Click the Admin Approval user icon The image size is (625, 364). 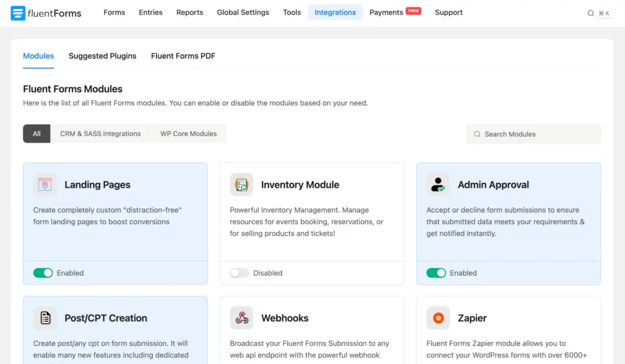tap(438, 184)
